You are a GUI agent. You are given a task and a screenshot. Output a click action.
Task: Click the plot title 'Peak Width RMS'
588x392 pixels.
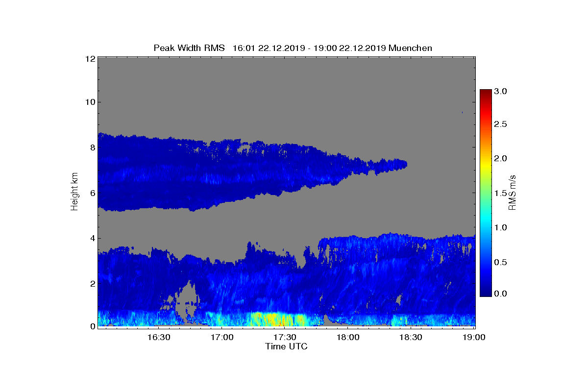(189, 48)
